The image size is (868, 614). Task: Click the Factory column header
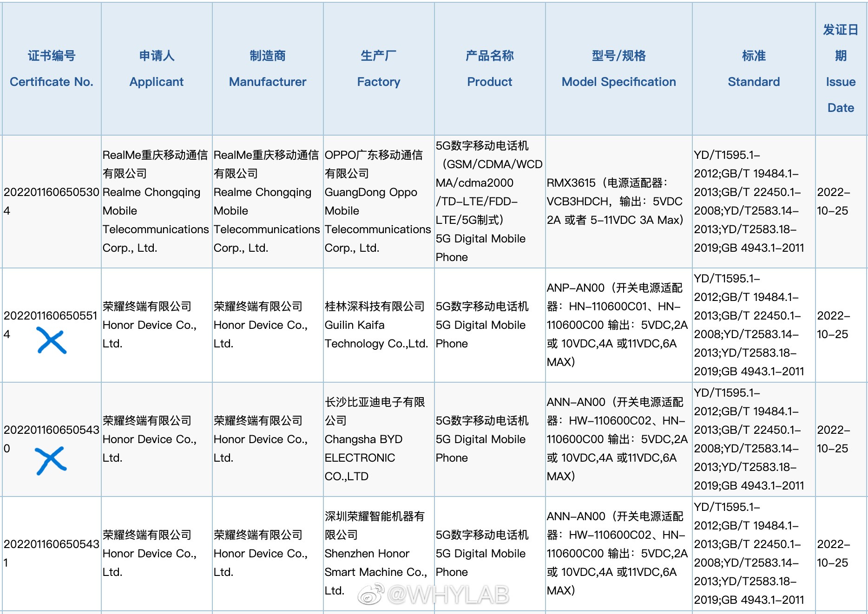379,69
